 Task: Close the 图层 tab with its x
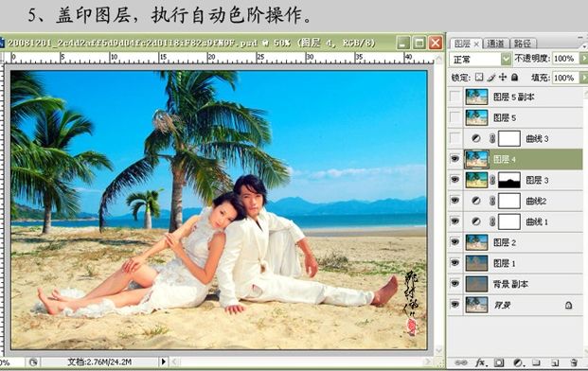click(476, 44)
